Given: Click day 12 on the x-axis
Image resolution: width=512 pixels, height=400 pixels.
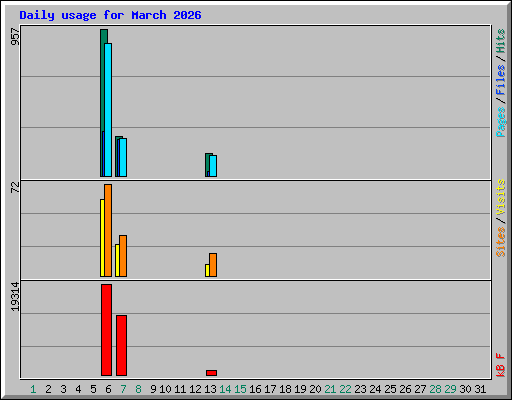Looking at the screenshot, I should coord(195,389).
